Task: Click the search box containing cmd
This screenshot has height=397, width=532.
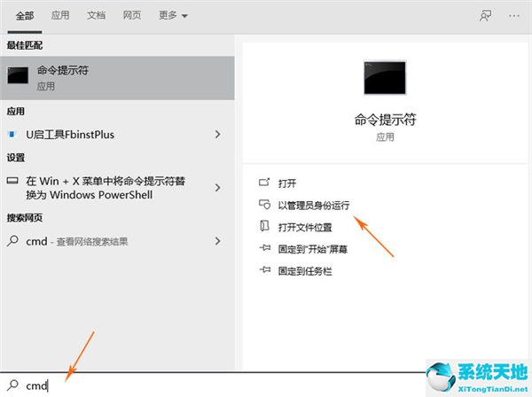Action: pyautogui.click(x=212, y=385)
